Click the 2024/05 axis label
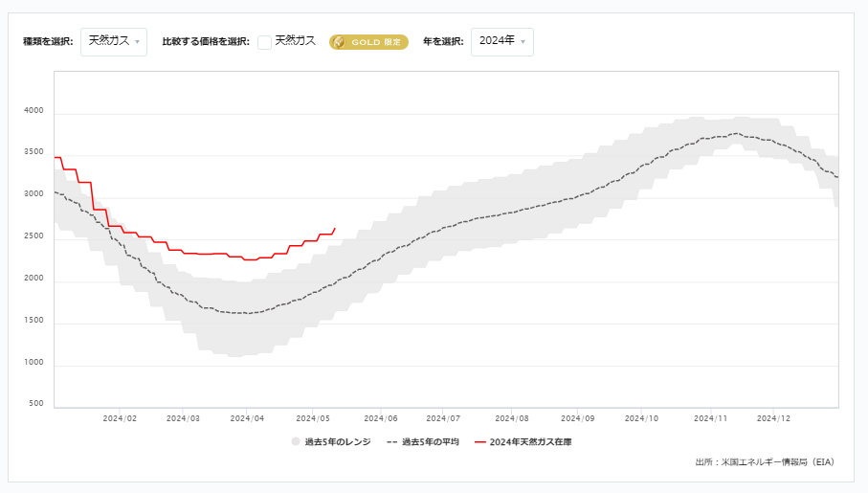This screenshot has height=493, width=868. [313, 418]
